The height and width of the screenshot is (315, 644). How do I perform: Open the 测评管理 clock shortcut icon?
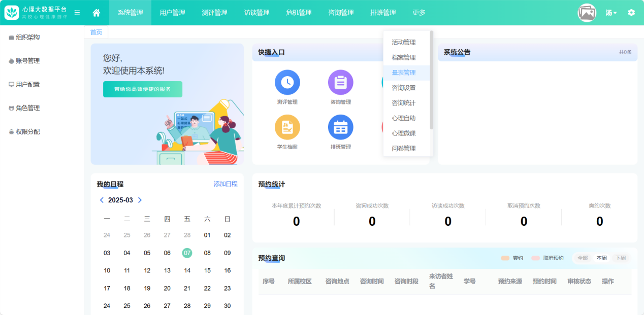(287, 82)
